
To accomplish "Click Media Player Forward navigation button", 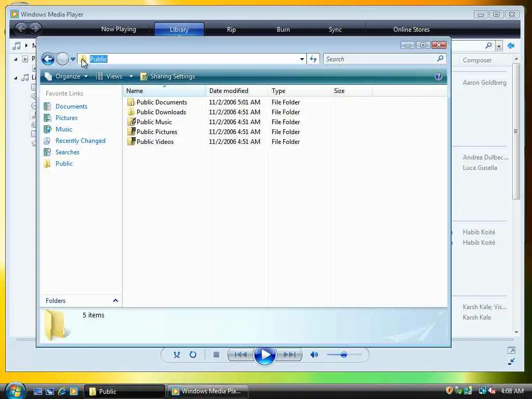I will click(35, 29).
